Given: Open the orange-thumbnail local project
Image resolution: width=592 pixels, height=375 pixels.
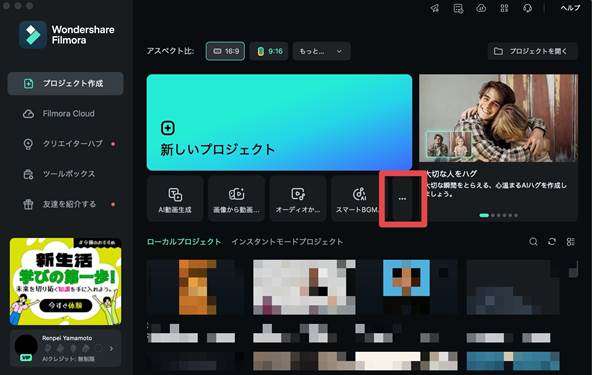Looking at the screenshot, I should click(195, 287).
